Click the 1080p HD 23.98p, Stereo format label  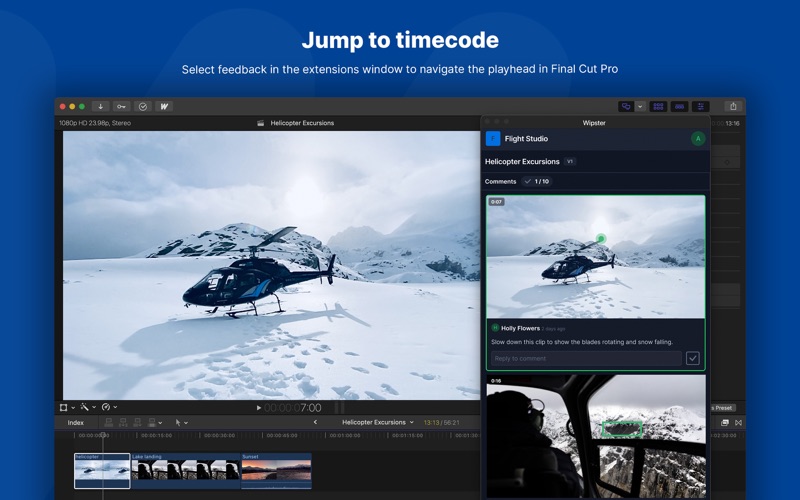(95, 123)
